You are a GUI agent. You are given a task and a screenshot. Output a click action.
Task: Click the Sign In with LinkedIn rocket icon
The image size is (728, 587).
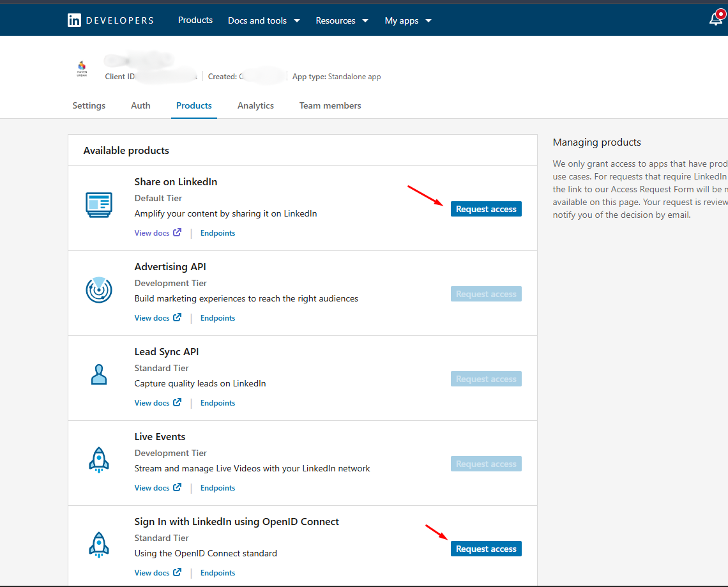[x=99, y=544]
